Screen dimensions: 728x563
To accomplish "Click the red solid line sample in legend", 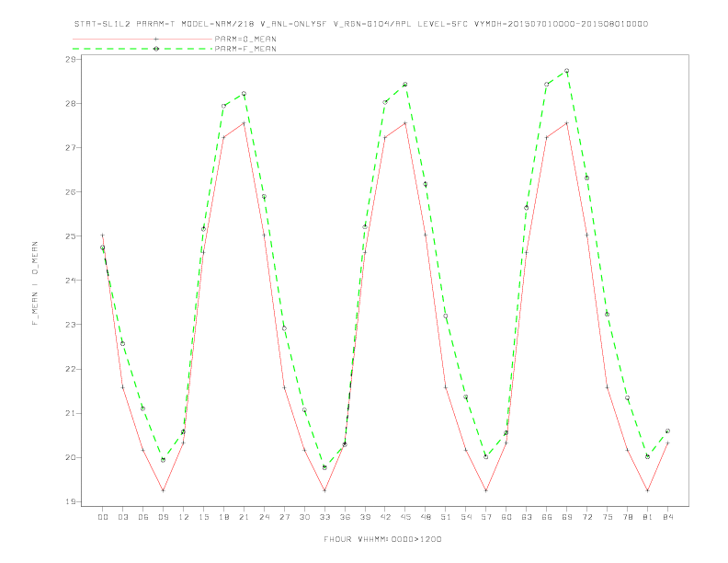I will click(142, 39).
